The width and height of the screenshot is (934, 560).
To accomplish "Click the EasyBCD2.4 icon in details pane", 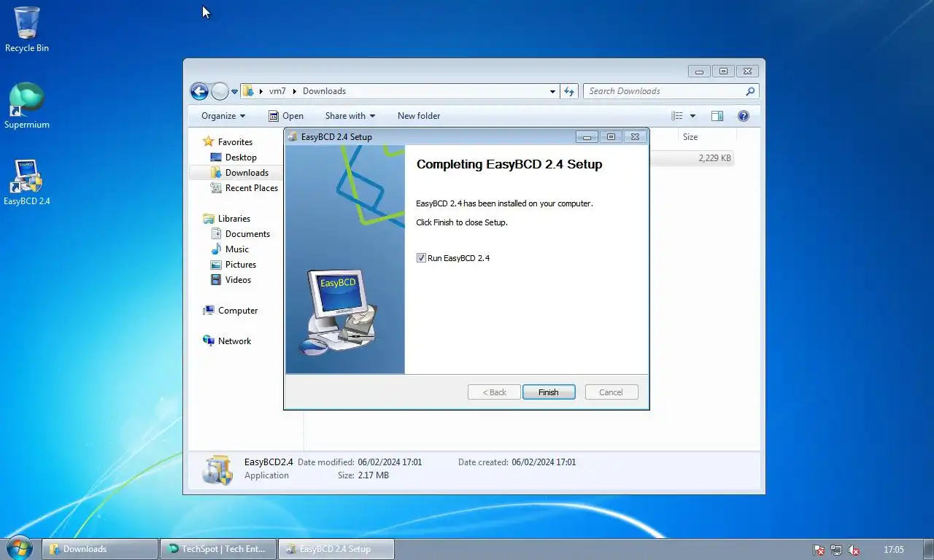I will (217, 470).
